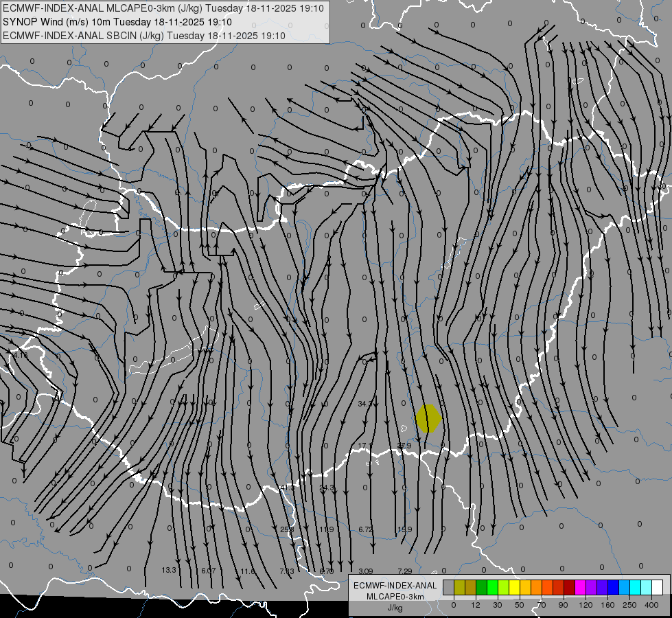Select the white legend swatch above 400
The image size is (672, 618).
tap(658, 587)
